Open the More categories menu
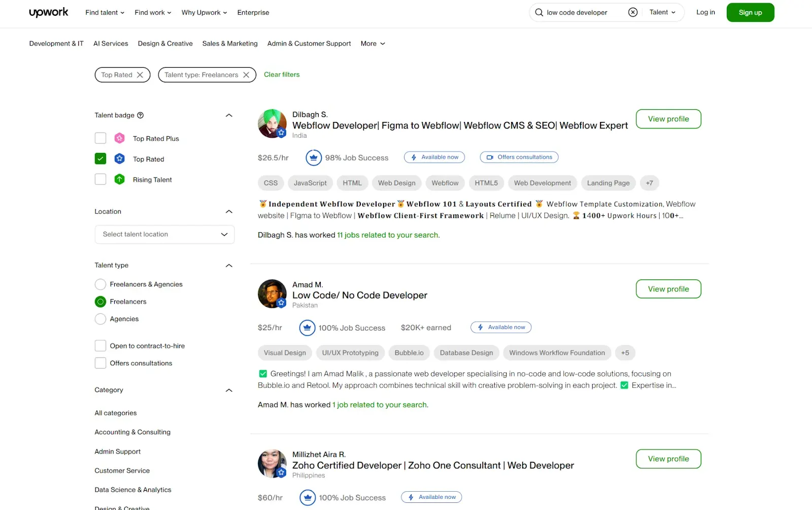 point(373,44)
